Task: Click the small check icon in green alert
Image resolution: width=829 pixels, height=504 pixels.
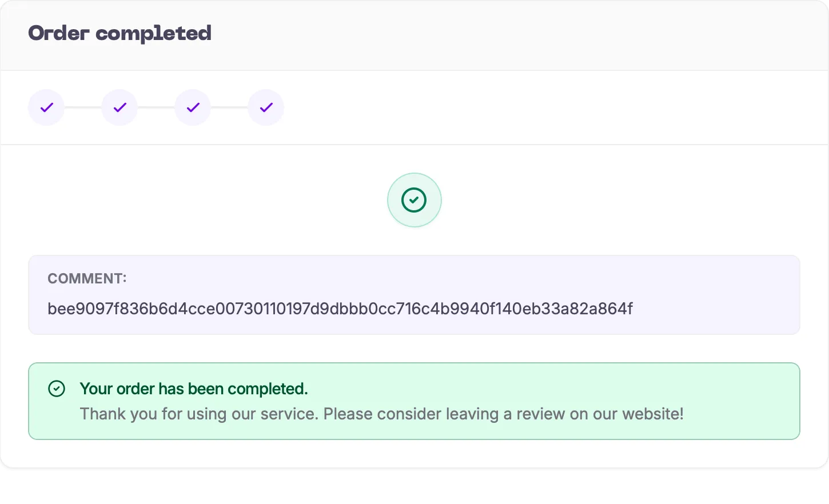Action: (x=57, y=389)
